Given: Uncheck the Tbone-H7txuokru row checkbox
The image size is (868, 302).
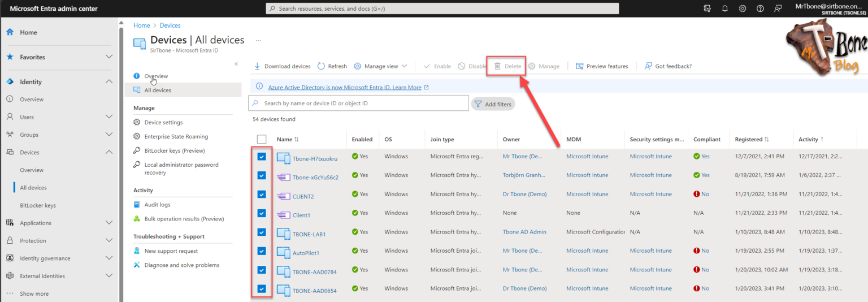Looking at the screenshot, I should pos(262,157).
